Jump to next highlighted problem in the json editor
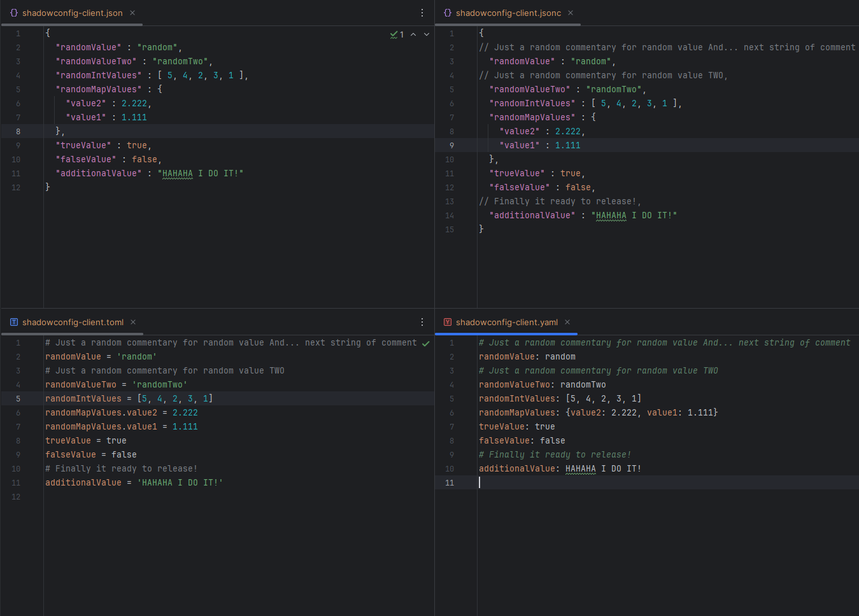This screenshot has height=616, width=859. pos(427,34)
